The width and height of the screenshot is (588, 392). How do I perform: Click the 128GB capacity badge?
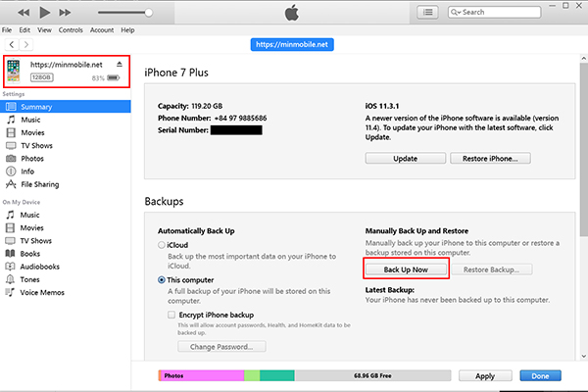click(41, 77)
